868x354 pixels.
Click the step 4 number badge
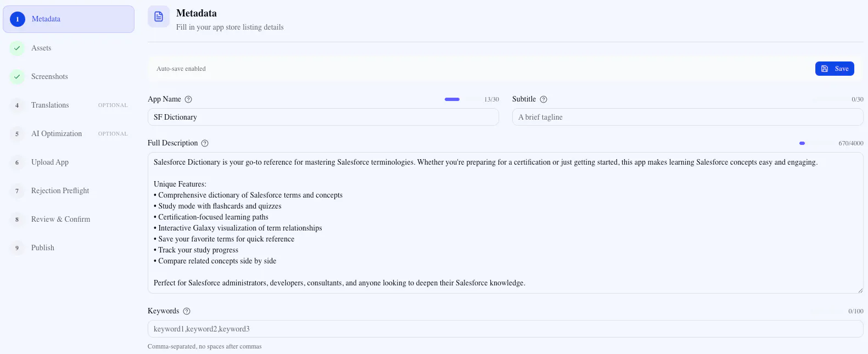click(17, 105)
